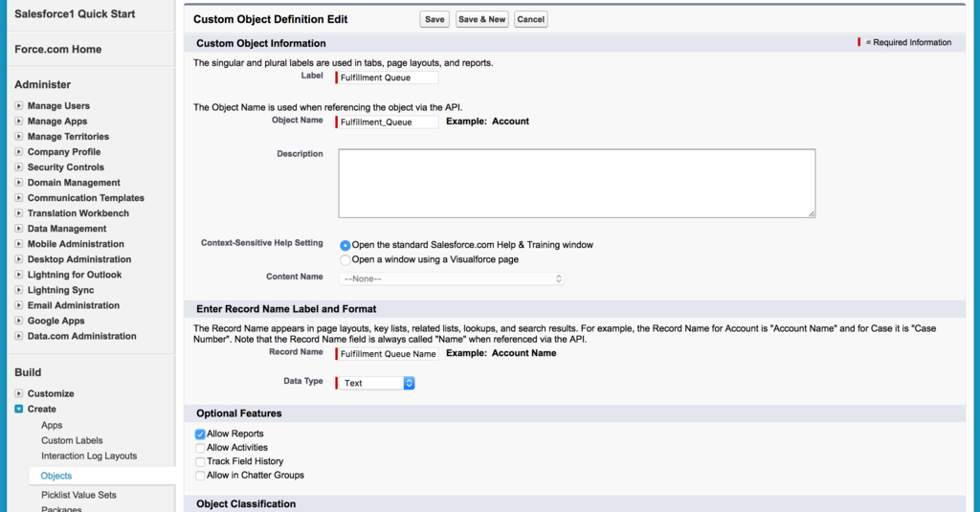Enable Allow in Chatter Groups checkbox
The height and width of the screenshot is (512, 980).
point(200,475)
